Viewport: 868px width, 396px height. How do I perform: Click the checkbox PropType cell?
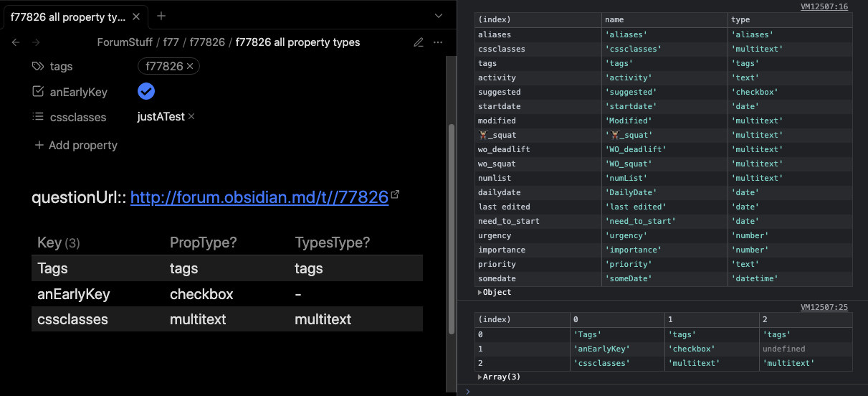pyautogui.click(x=201, y=294)
